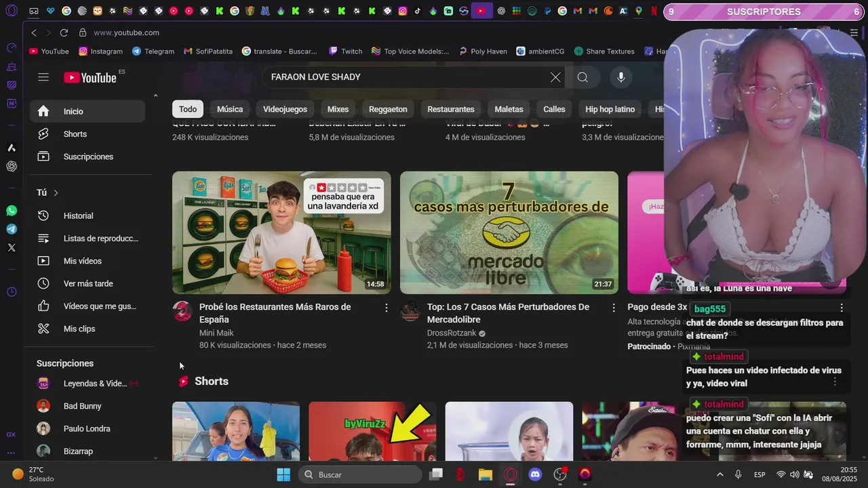
Task: Open Listas de reproducción in sidebar
Action: 87,239
